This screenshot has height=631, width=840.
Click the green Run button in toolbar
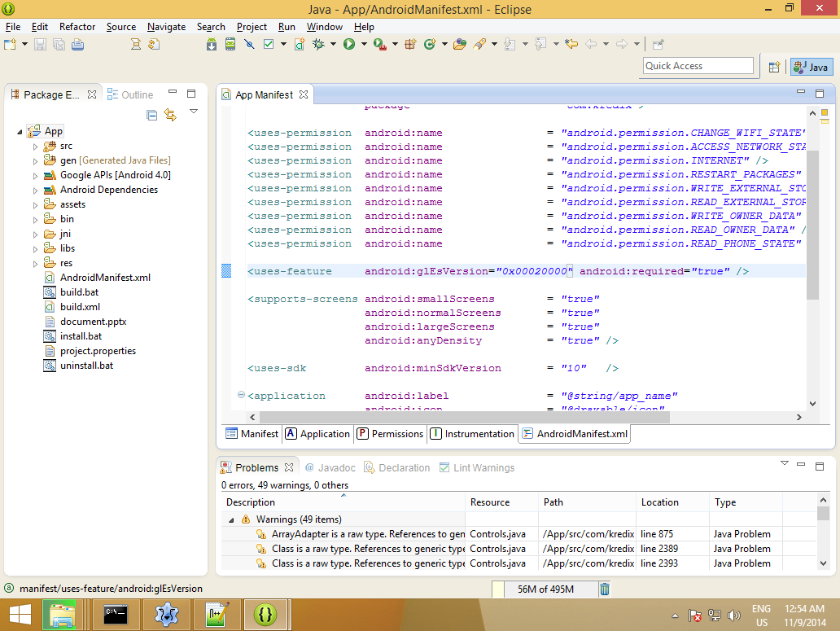click(349, 45)
